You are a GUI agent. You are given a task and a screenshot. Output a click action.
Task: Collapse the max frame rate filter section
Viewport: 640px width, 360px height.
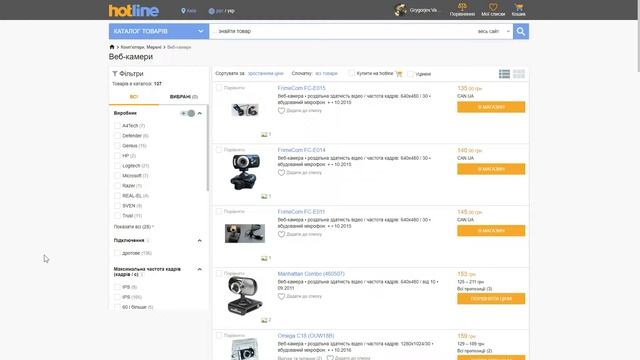(200, 269)
